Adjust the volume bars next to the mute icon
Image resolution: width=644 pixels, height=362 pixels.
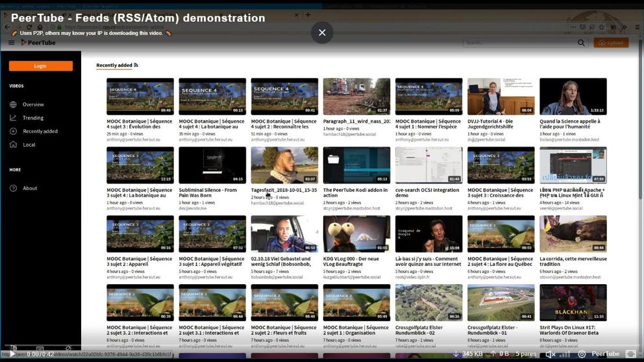(565, 354)
